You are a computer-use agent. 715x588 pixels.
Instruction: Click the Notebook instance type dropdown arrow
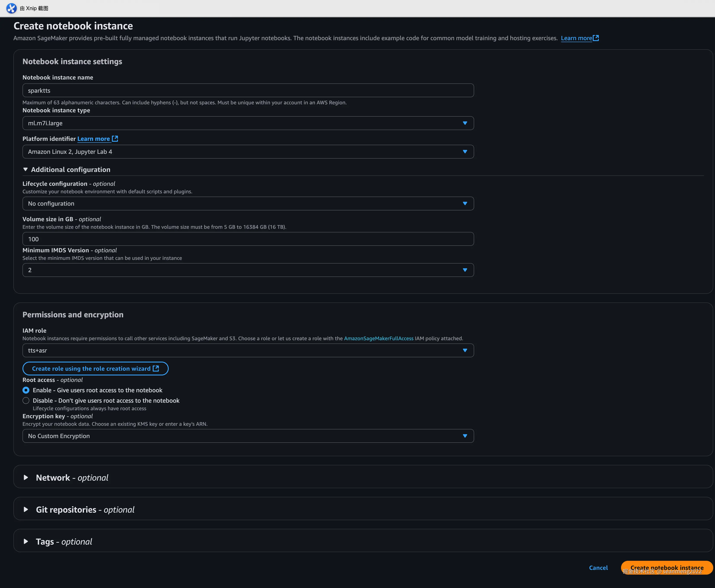[465, 123]
